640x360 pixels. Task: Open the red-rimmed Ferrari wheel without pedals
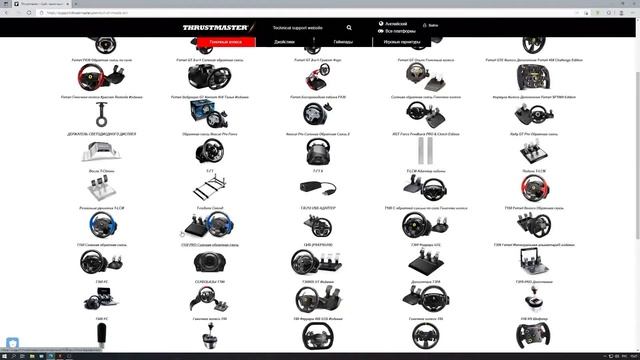coord(535,188)
